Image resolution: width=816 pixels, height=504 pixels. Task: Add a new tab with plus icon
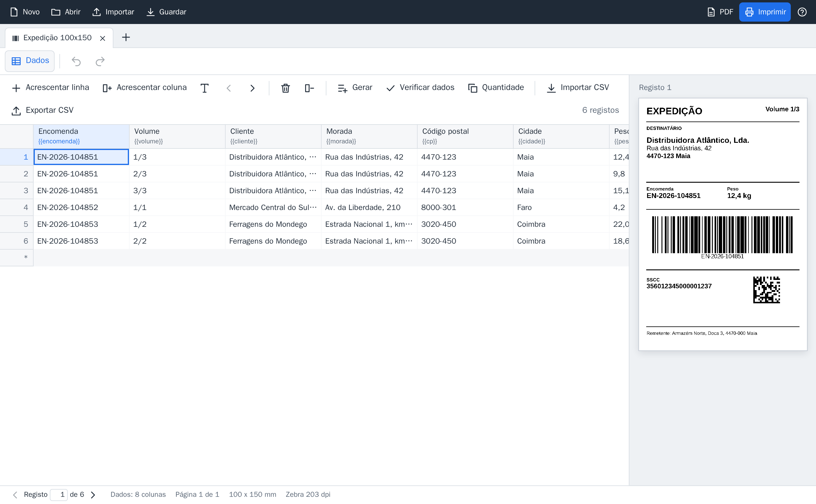tap(126, 37)
